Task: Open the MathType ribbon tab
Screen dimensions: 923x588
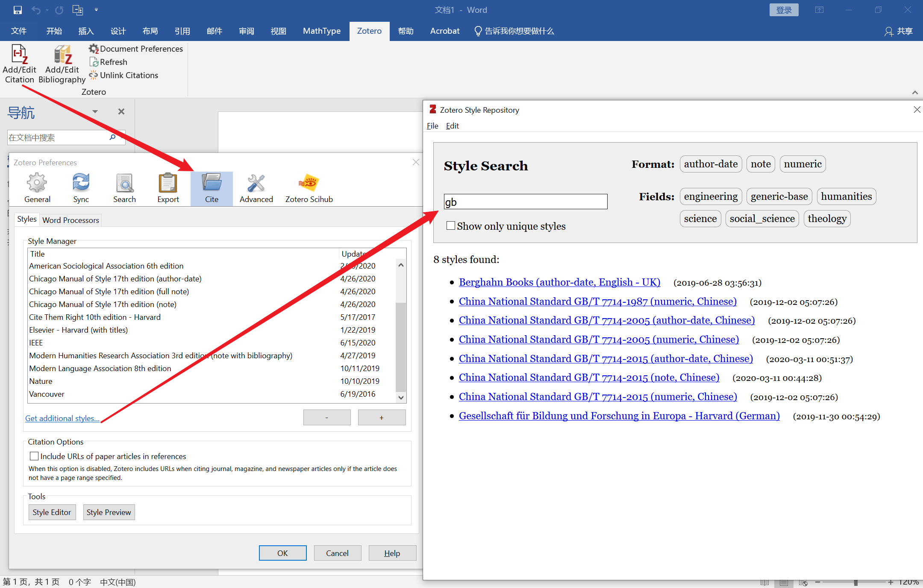Action: [x=321, y=31]
